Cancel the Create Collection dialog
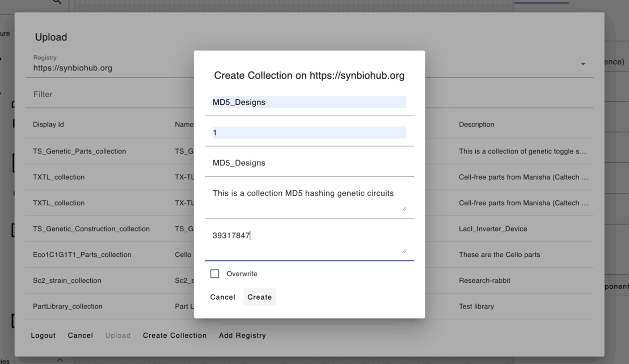 223,297
